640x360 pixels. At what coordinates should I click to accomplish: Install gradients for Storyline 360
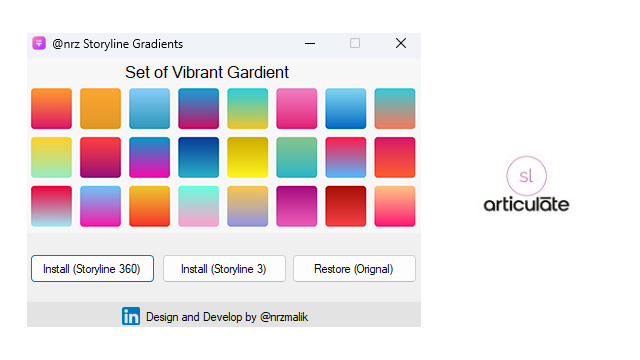pyautogui.click(x=92, y=269)
